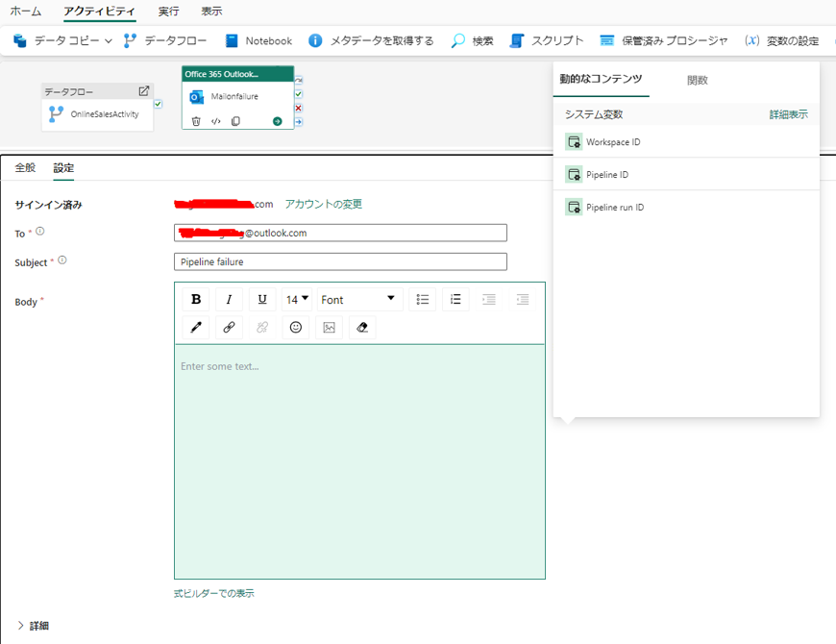
Task: Open the 全般 tab
Action: click(25, 168)
